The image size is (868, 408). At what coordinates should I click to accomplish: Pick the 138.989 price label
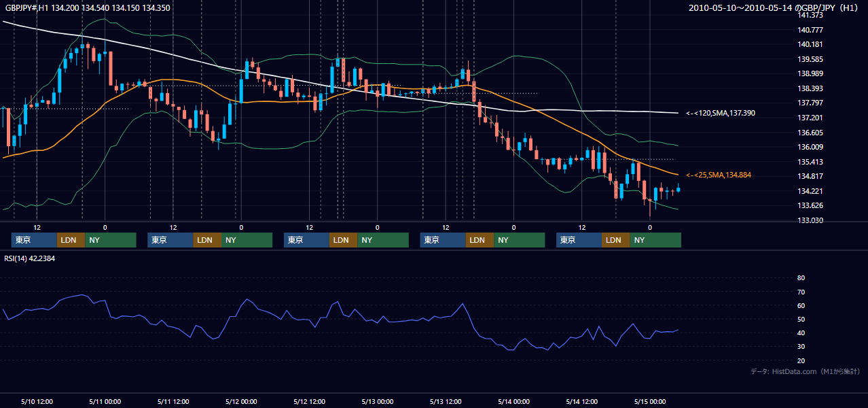[810, 74]
